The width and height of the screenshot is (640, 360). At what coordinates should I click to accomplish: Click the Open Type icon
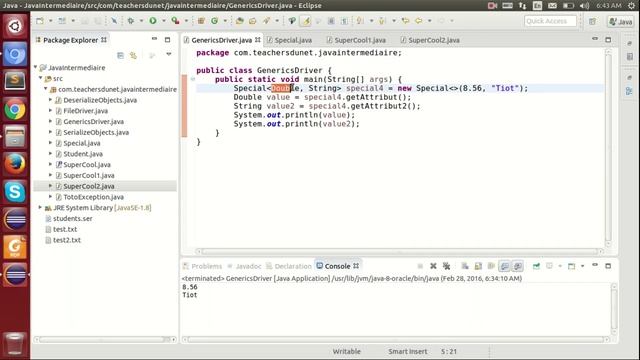[240, 20]
